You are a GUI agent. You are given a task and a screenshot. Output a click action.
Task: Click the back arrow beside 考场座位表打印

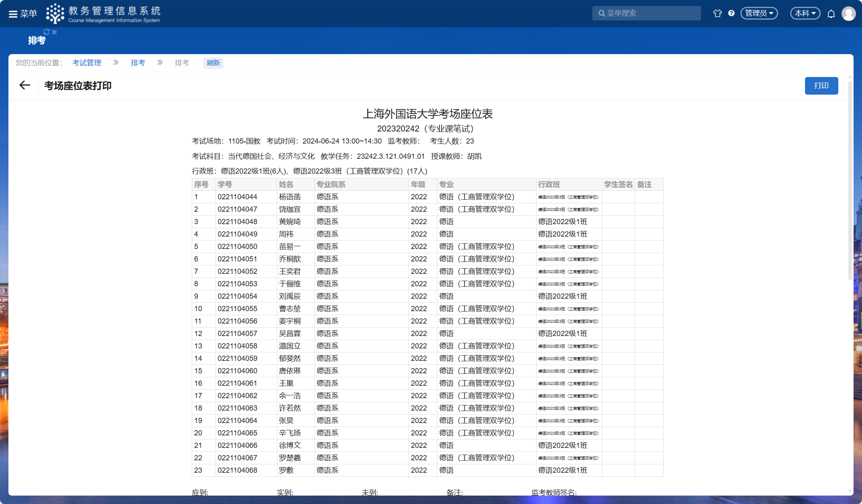pos(25,85)
